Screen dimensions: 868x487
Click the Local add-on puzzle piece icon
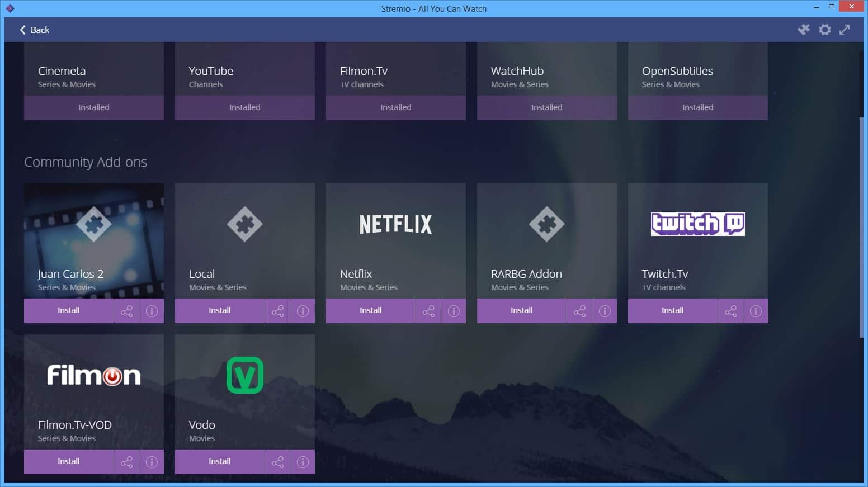(245, 224)
